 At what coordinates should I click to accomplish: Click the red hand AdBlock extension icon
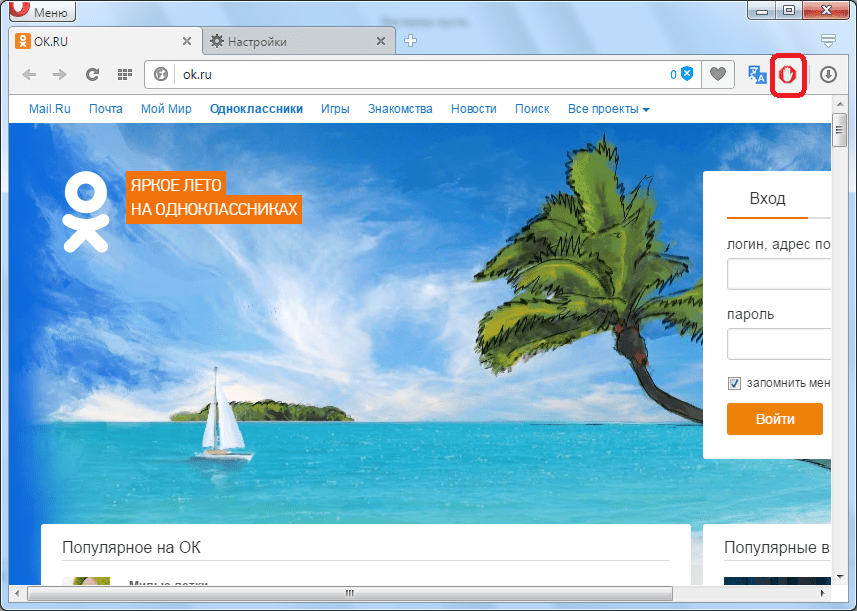click(788, 75)
